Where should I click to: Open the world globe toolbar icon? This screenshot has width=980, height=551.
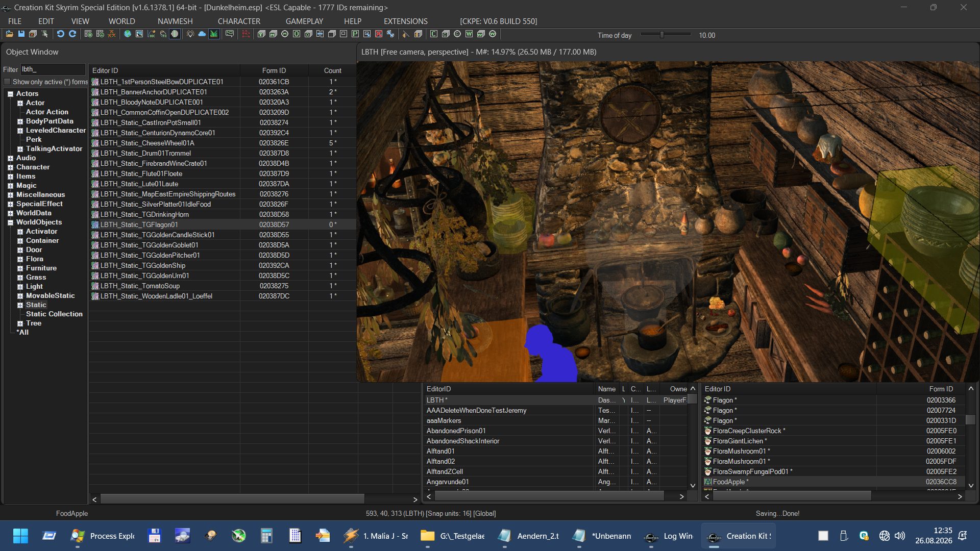(x=128, y=34)
